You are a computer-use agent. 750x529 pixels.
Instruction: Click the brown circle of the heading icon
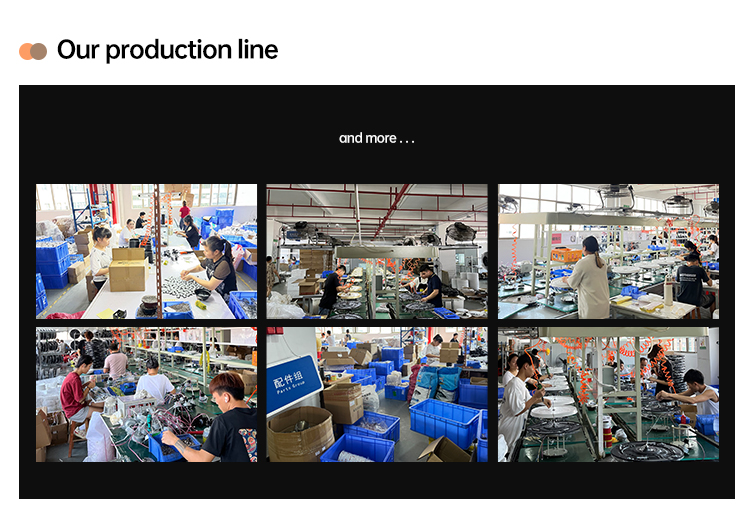[39, 51]
